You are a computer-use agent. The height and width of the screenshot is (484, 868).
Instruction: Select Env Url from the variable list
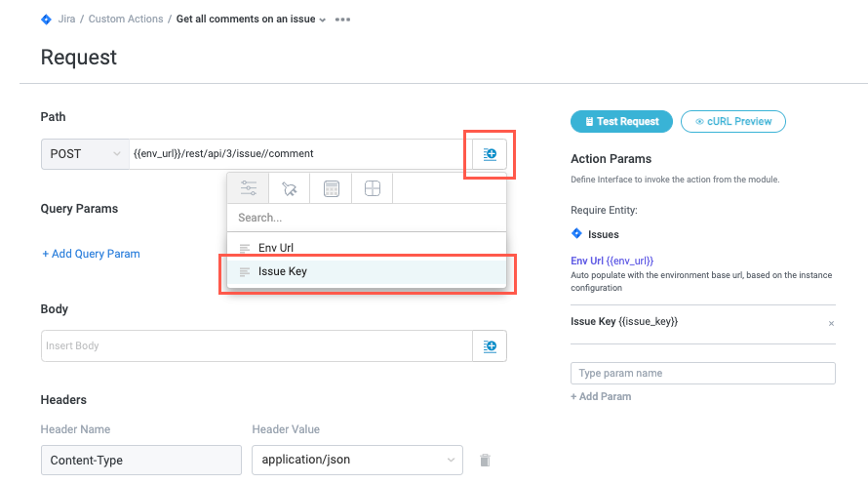275,248
